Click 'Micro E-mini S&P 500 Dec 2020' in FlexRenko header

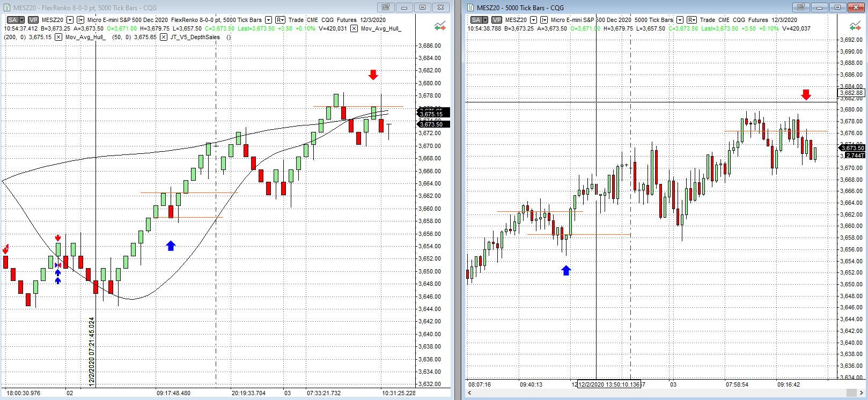pyautogui.click(x=128, y=20)
